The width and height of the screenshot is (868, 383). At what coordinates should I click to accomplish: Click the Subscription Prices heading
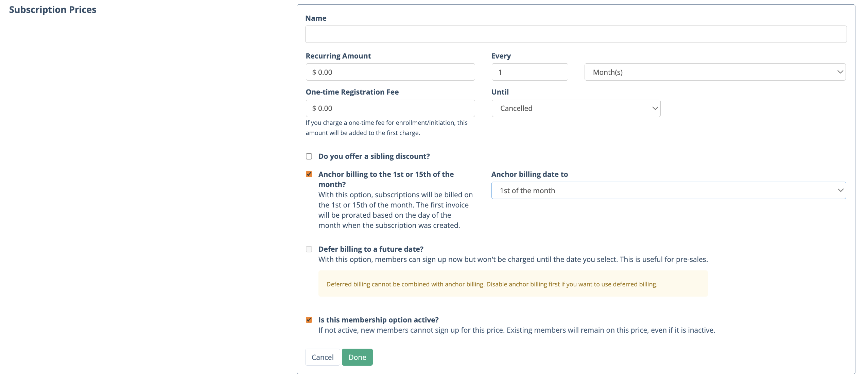53,10
